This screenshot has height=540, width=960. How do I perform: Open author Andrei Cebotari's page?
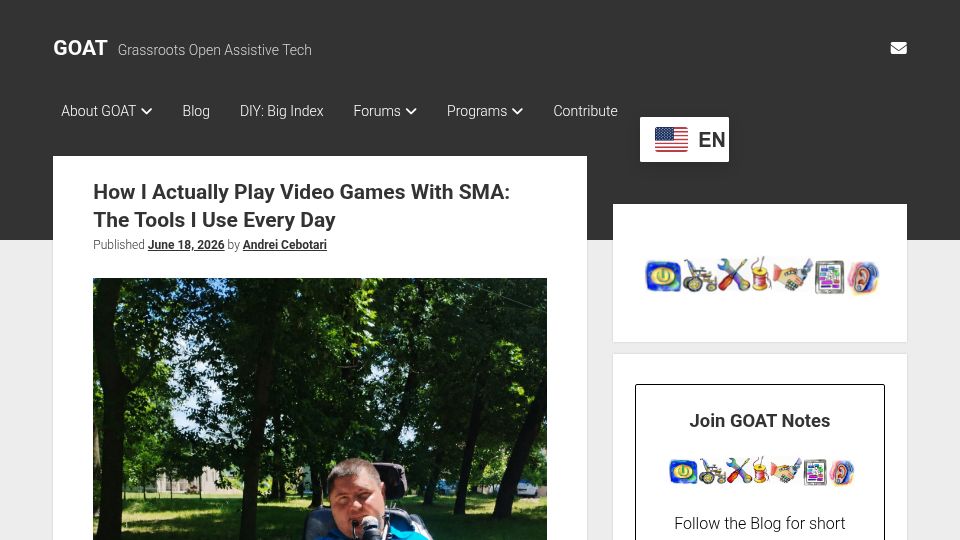285,245
